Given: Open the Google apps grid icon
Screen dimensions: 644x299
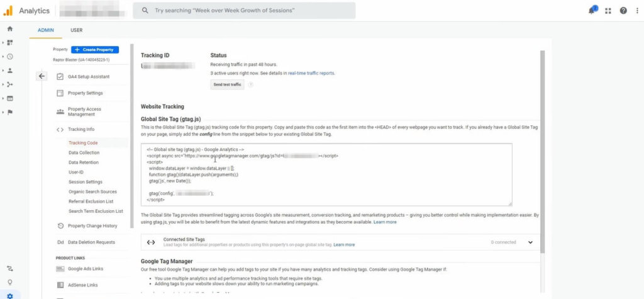Looking at the screenshot, I should (x=608, y=11).
